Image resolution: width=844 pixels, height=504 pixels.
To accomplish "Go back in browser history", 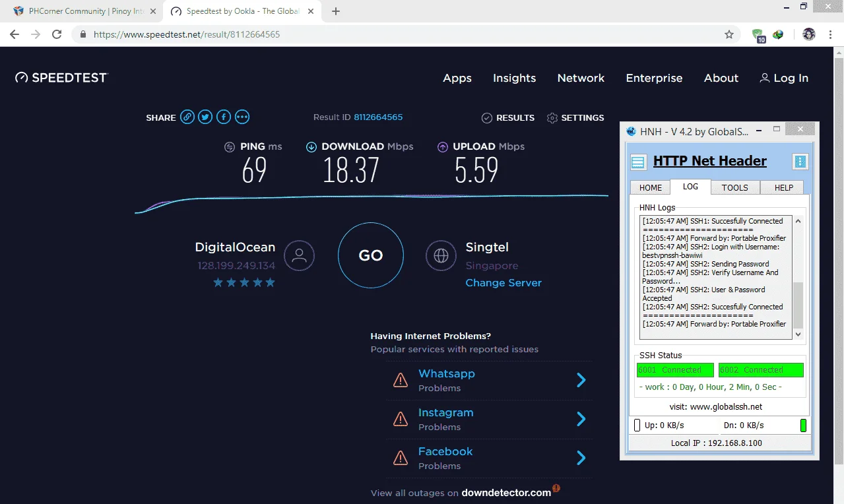I will [x=15, y=34].
